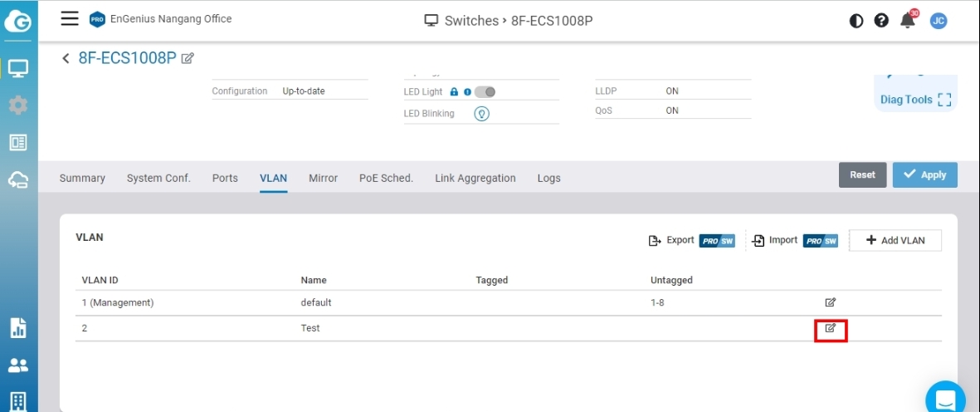Expand the Diag Tools panel

click(x=915, y=100)
